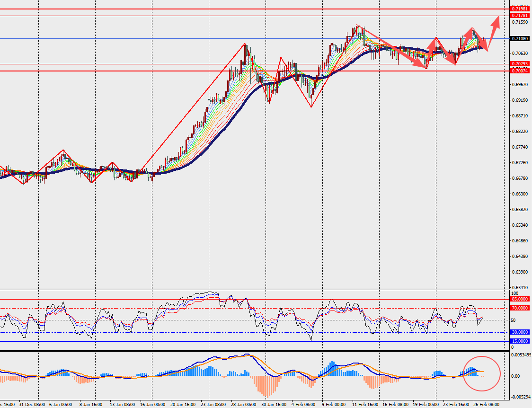Select the 0.70293 support level label
The height and width of the screenshot is (408, 532).
tap(519, 64)
